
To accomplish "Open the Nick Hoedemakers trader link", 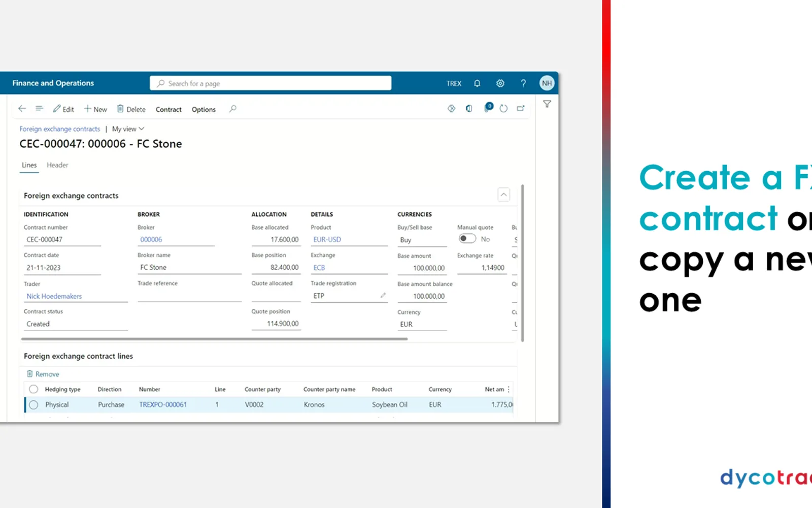I will coord(54,296).
